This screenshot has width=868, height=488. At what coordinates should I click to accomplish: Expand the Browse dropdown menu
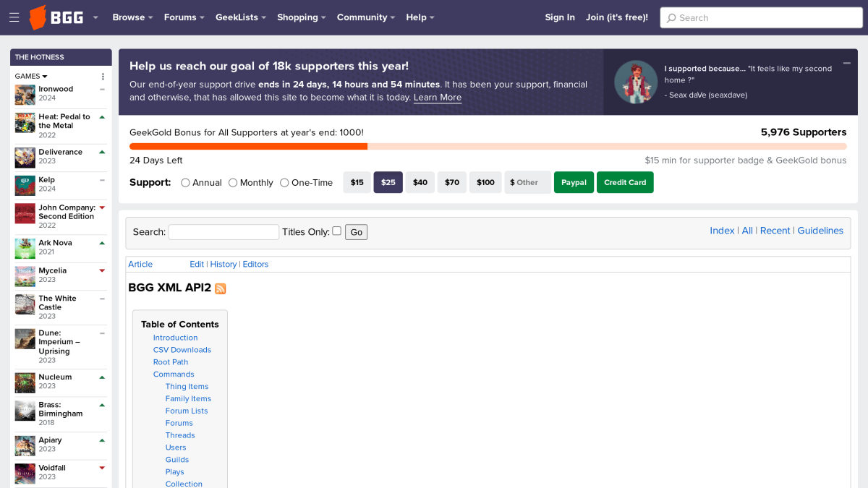(x=132, y=17)
